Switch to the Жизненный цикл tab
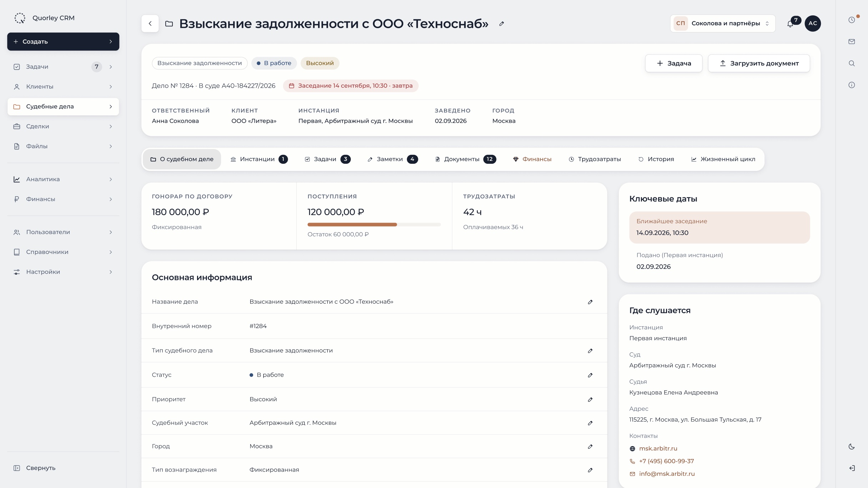Image resolution: width=868 pixels, height=488 pixels. [723, 159]
